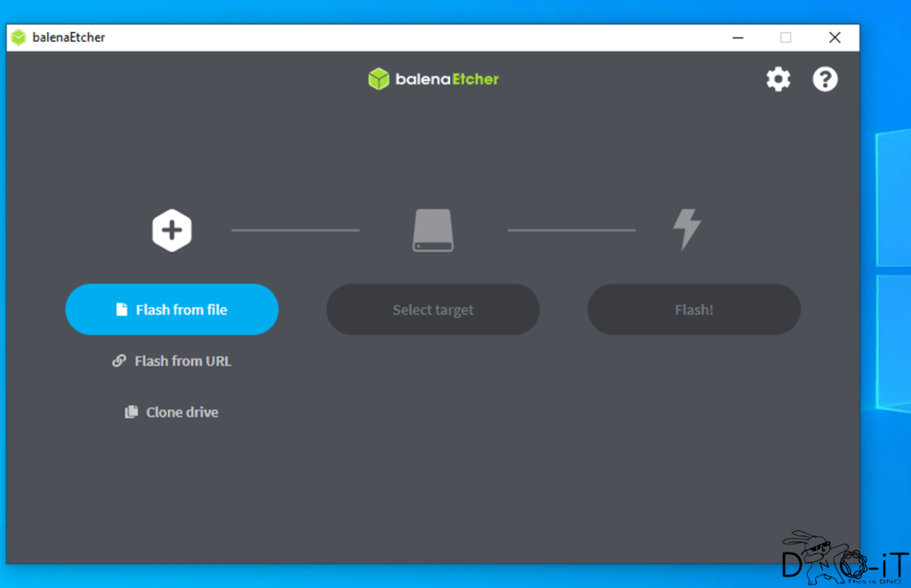Image resolution: width=911 pixels, height=588 pixels.
Task: Choose the Flash from URL text option
Action: 182,361
